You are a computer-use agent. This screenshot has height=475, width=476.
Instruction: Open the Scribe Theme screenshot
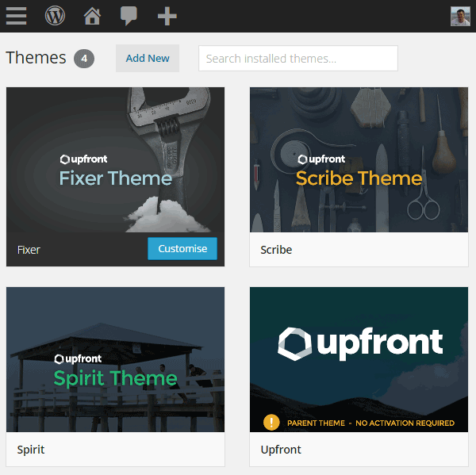359,159
